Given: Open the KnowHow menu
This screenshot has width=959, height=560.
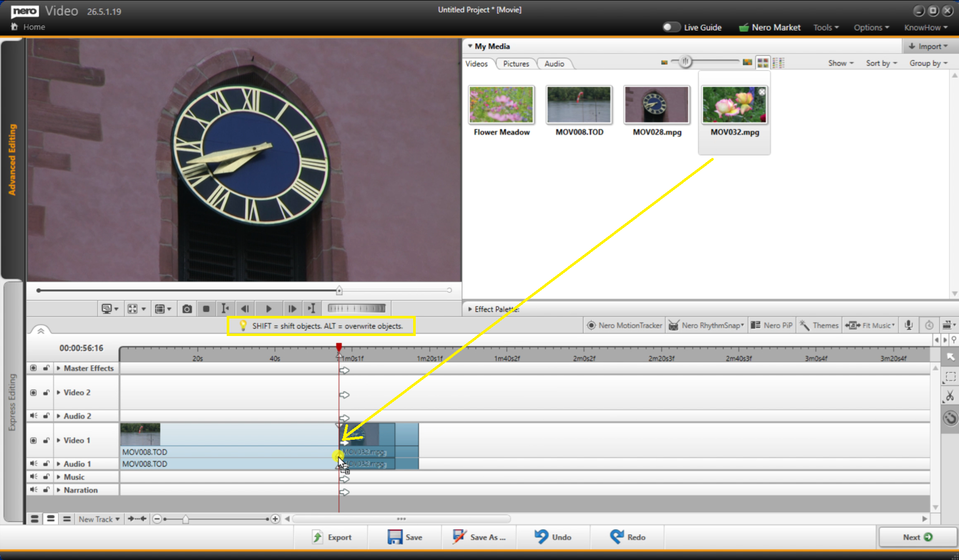Looking at the screenshot, I should tap(925, 27).
